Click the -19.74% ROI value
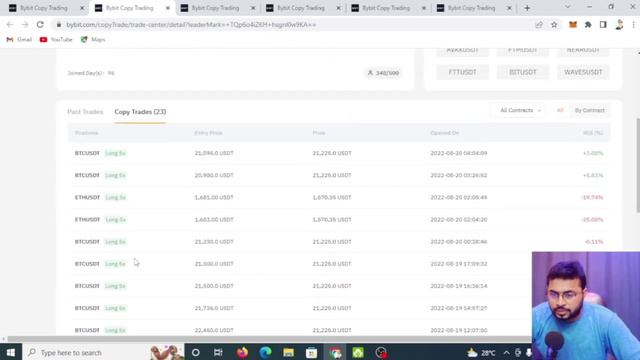Viewport: 640px width, 360px height. point(592,197)
